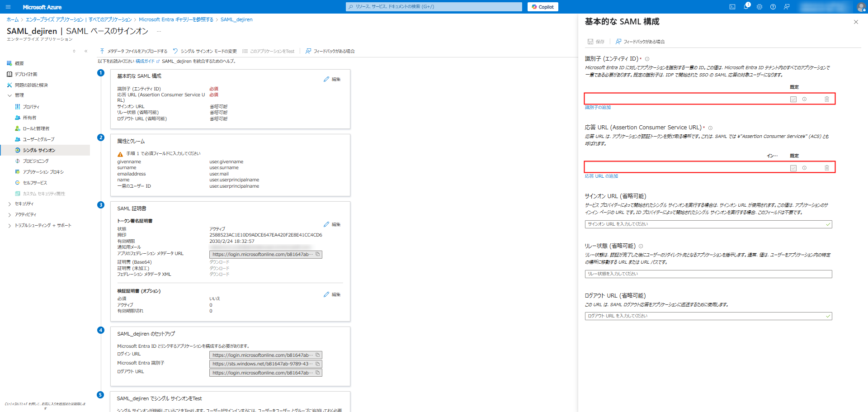This screenshot has width=868, height=412.
Task: Copy the ログアウト URL in the setup card
Action: (318, 373)
